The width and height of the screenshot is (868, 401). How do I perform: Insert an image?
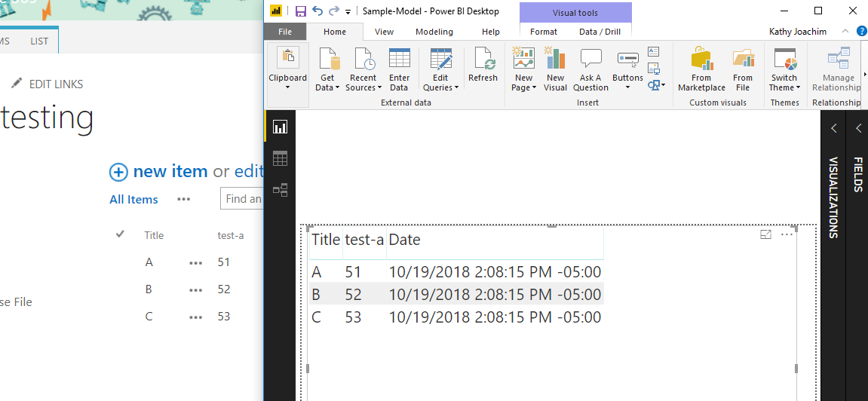[x=654, y=68]
